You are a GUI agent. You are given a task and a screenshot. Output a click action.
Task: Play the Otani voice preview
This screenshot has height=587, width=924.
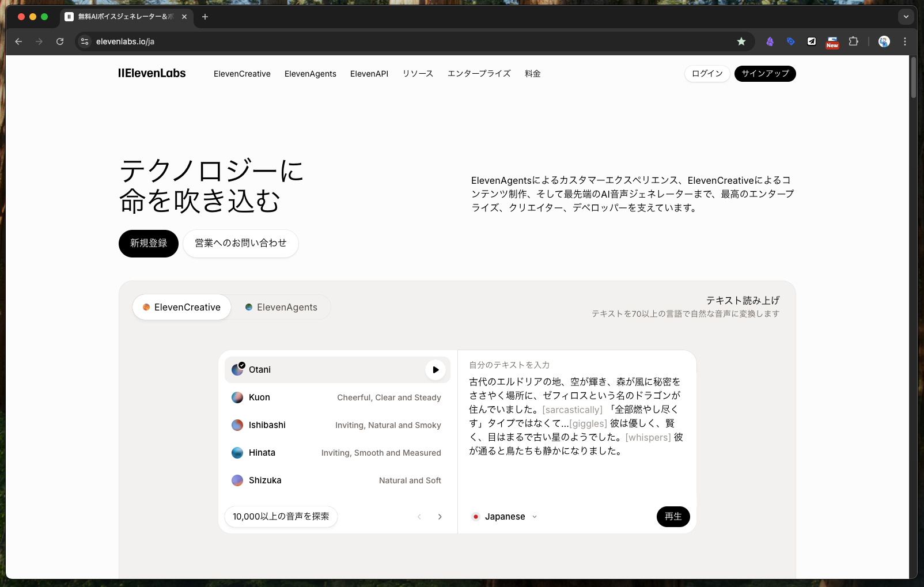[x=436, y=370]
